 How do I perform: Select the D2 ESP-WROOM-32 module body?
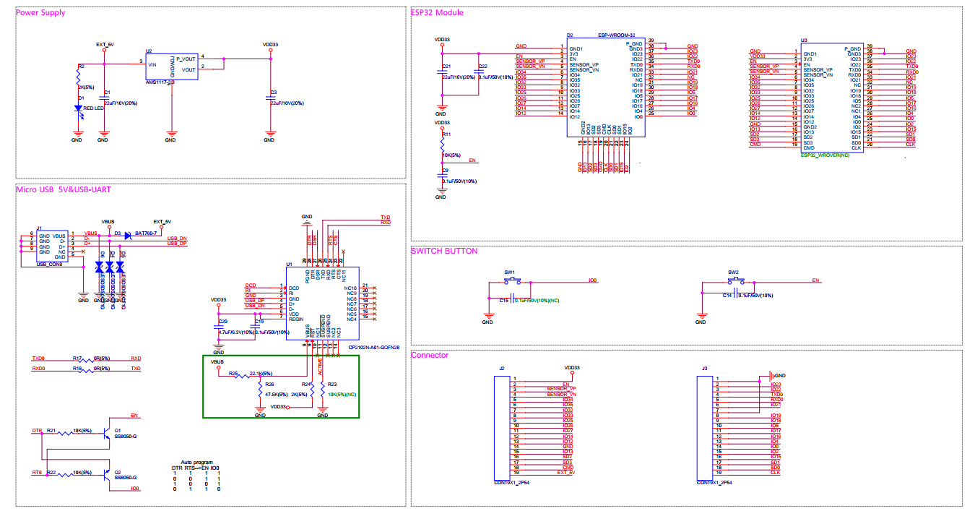(605, 87)
